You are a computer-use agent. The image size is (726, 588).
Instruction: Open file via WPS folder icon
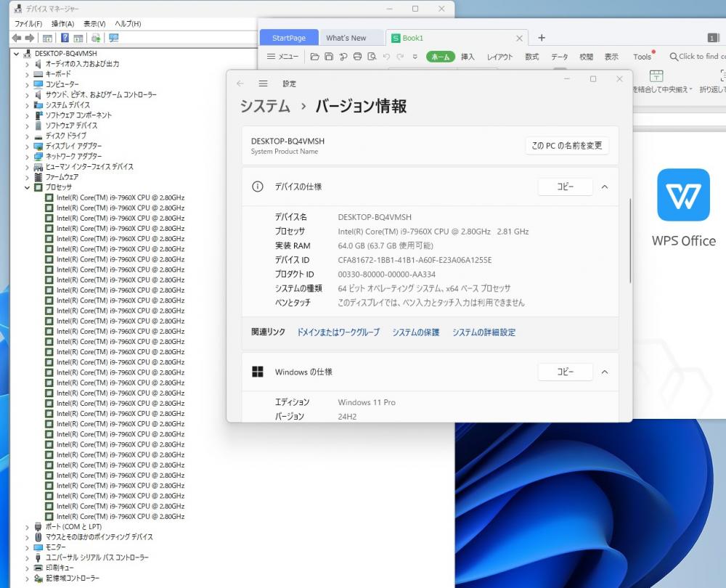tap(315, 57)
